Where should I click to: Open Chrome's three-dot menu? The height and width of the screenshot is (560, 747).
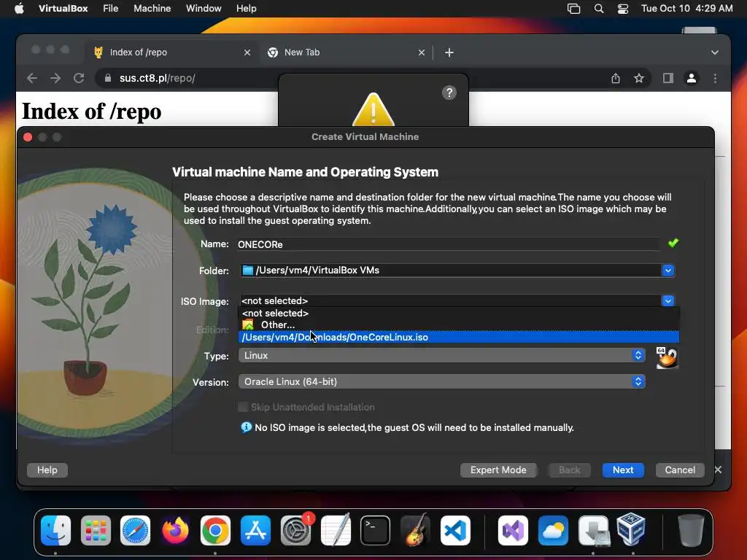pos(715,78)
